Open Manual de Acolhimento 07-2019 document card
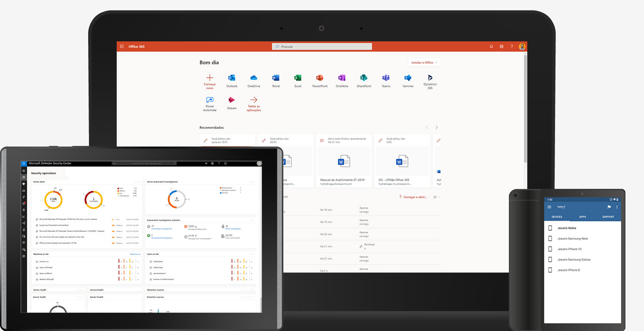The image size is (644, 331). point(344,161)
